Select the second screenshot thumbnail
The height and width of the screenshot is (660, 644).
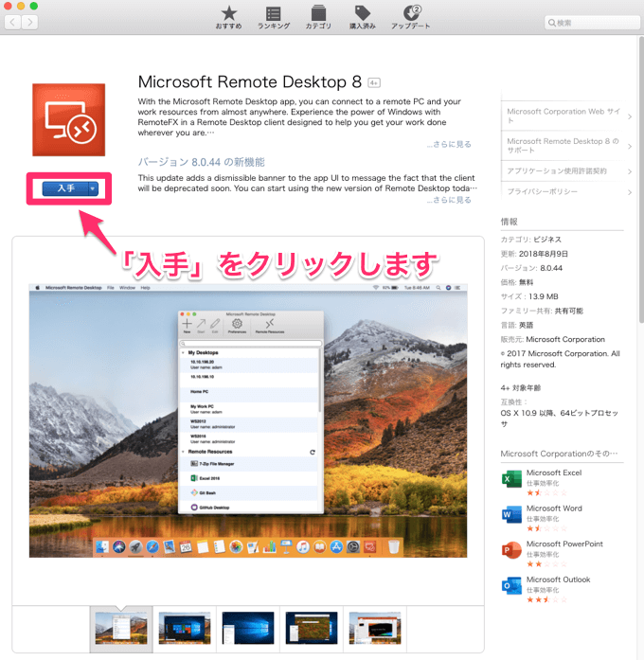[185, 629]
